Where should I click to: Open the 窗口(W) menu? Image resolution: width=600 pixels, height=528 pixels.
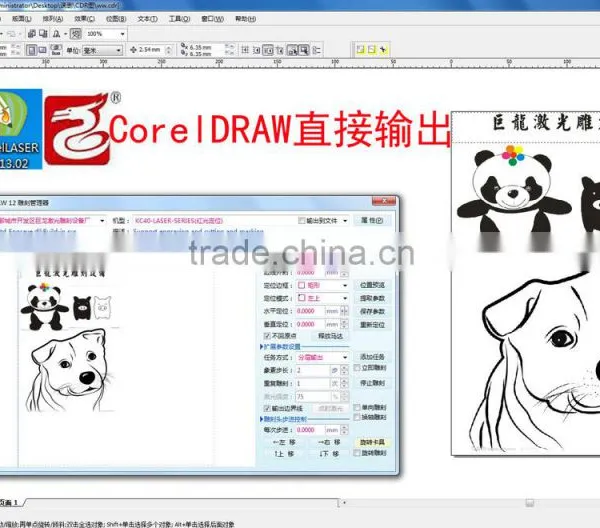pyautogui.click(x=212, y=18)
